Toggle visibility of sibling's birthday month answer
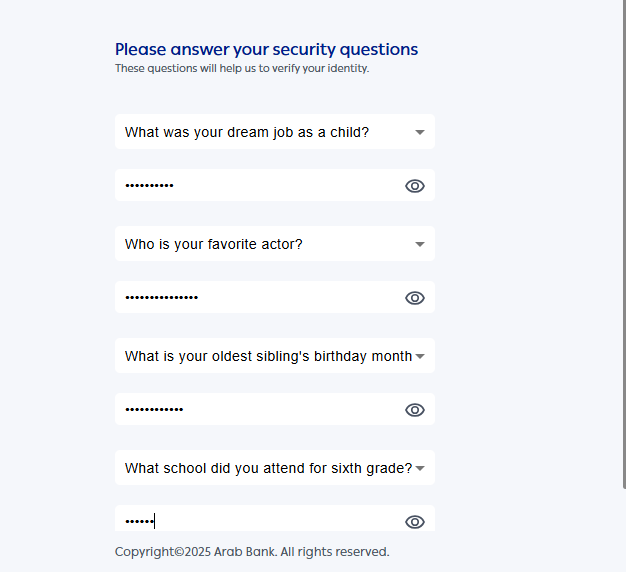This screenshot has width=626, height=572. [x=415, y=410]
